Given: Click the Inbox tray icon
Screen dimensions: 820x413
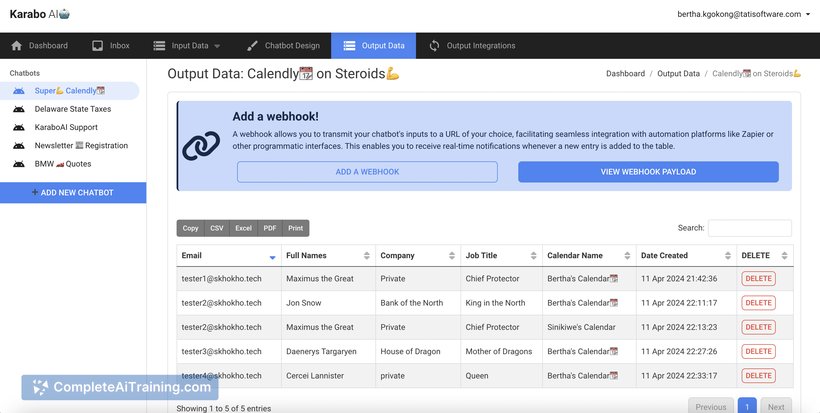Looking at the screenshot, I should [97, 45].
